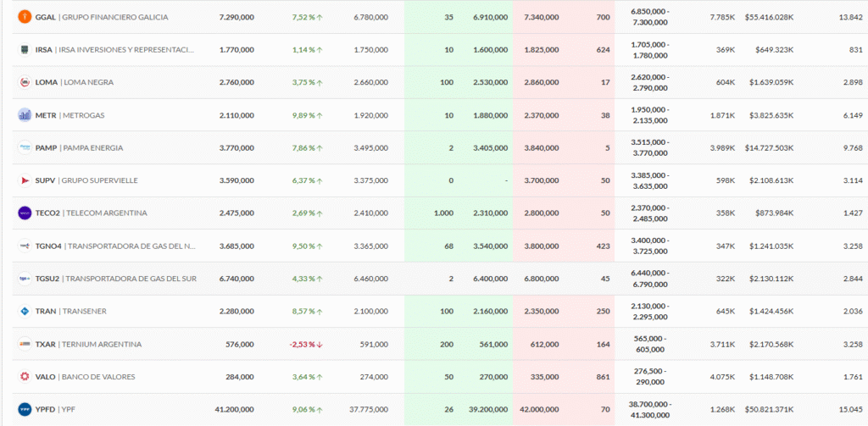The width and height of the screenshot is (868, 426).
Task: Click the Loma Negra logo icon
Action: coord(25,82)
